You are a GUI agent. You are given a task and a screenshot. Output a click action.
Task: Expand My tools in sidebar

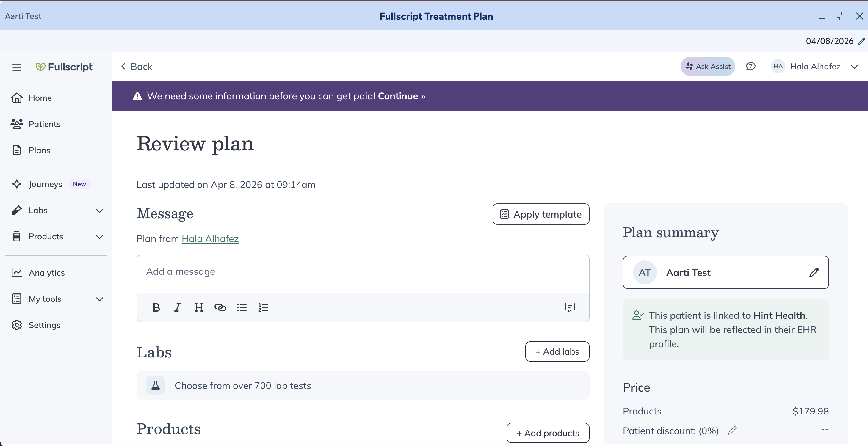click(99, 299)
